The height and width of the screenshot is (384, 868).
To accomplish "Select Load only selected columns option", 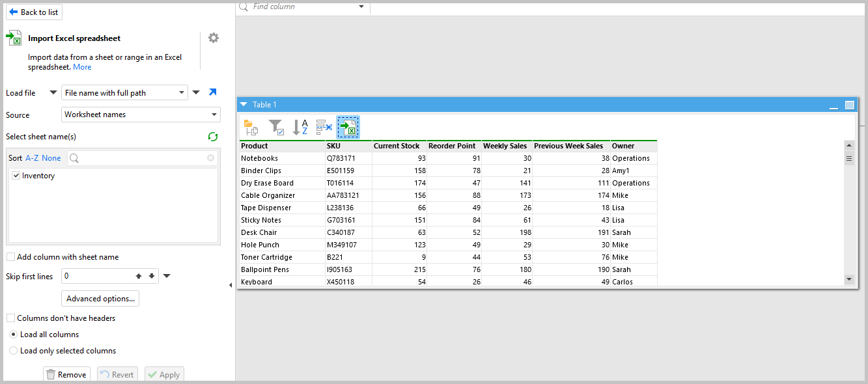I will [x=14, y=351].
